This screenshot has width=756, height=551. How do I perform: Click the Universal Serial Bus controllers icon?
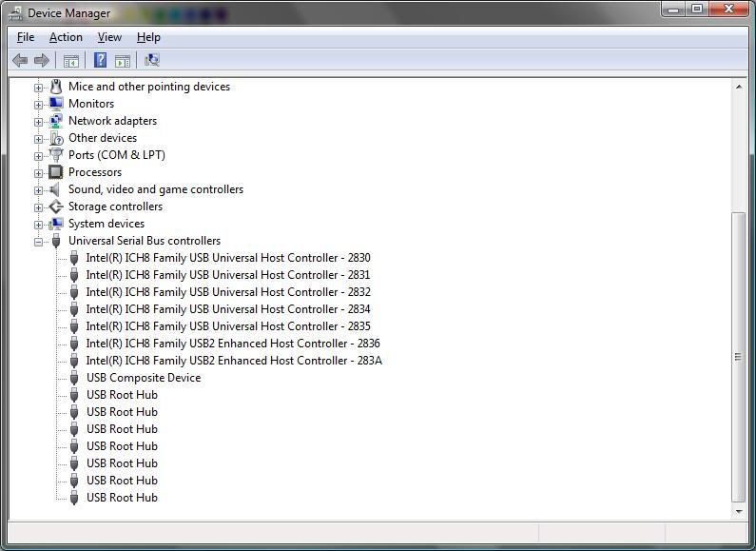(56, 241)
